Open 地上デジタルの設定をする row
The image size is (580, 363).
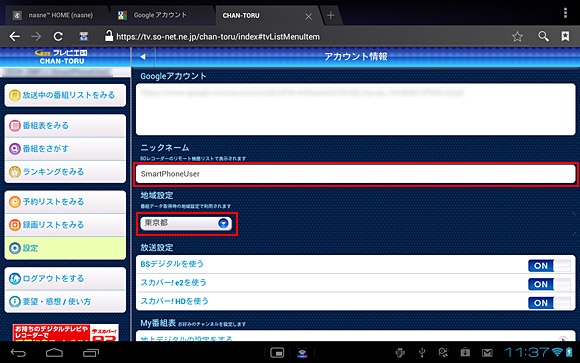point(355,336)
